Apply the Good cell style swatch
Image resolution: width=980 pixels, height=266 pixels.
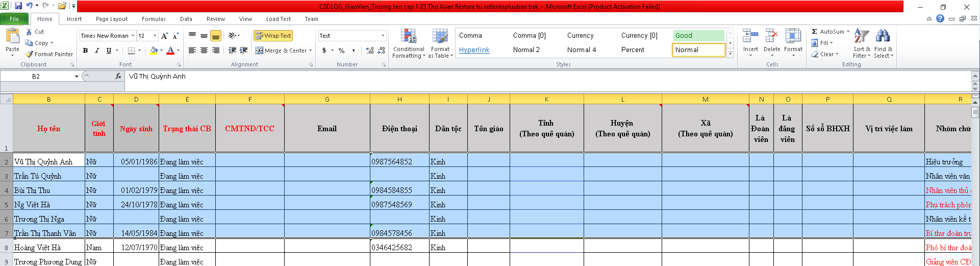697,36
